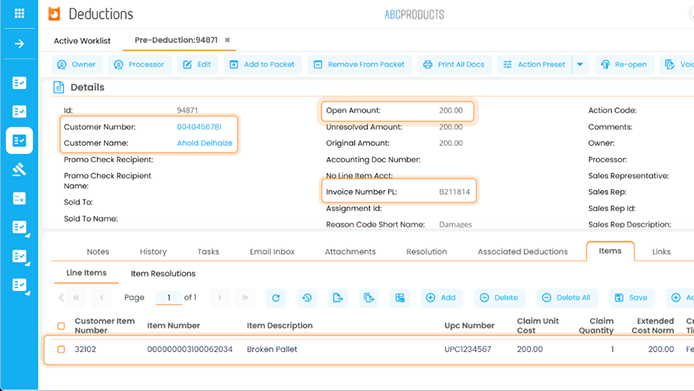Open the Links tab
This screenshot has height=391, width=694.
click(661, 252)
